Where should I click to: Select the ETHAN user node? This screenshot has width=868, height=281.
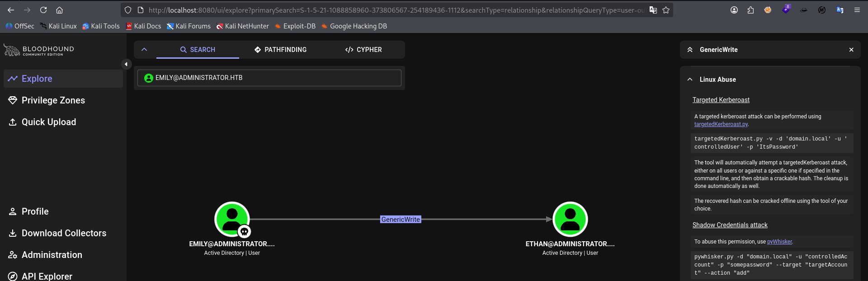tap(570, 219)
